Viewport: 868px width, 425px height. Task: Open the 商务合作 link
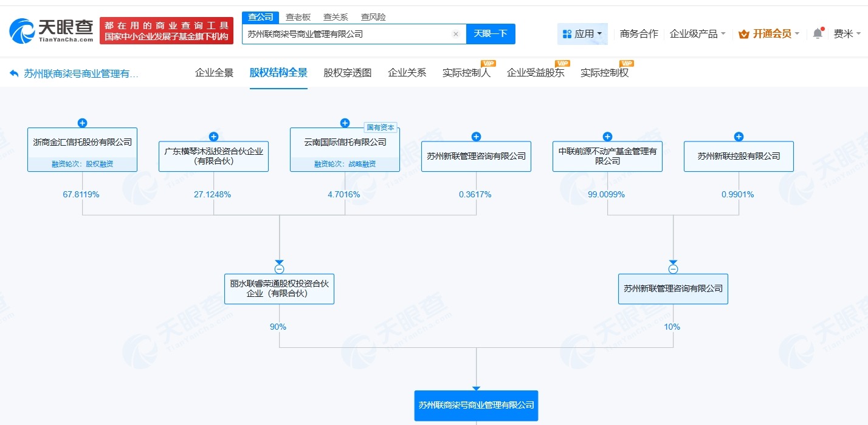point(639,34)
